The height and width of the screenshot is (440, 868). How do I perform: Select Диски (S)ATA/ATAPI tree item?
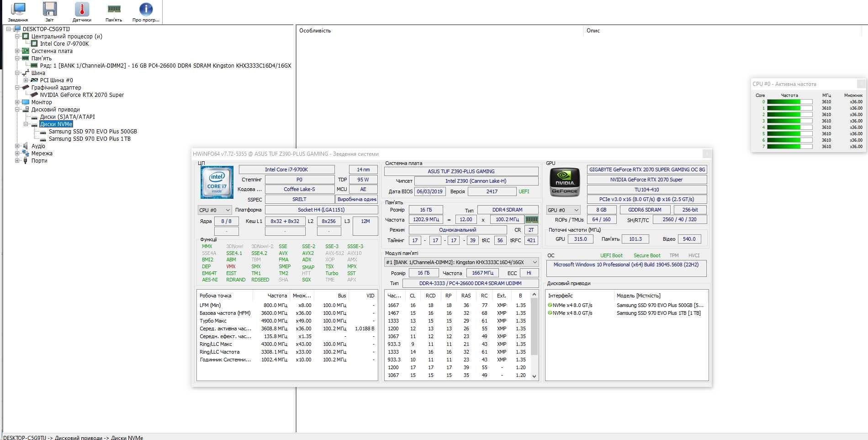[x=67, y=117]
